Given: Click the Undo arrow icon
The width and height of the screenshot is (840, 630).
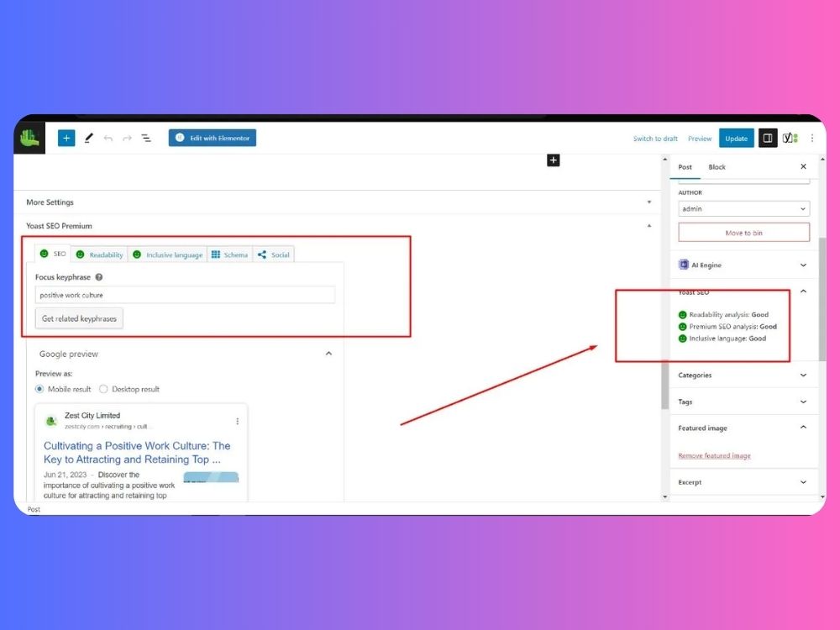Looking at the screenshot, I should coord(108,139).
